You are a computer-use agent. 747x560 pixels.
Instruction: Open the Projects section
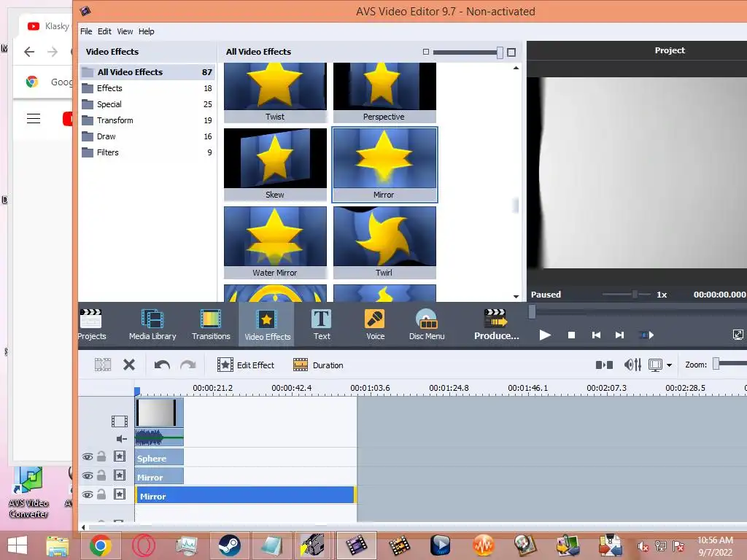pos(91,324)
